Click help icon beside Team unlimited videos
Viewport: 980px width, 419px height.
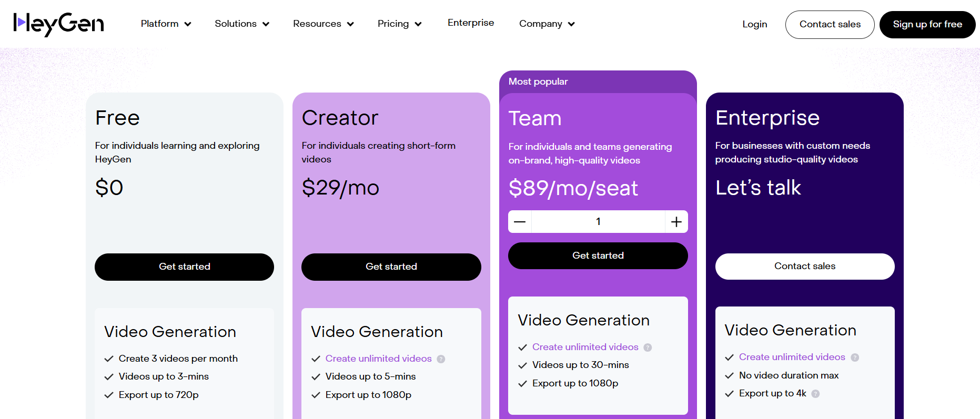[x=648, y=348]
